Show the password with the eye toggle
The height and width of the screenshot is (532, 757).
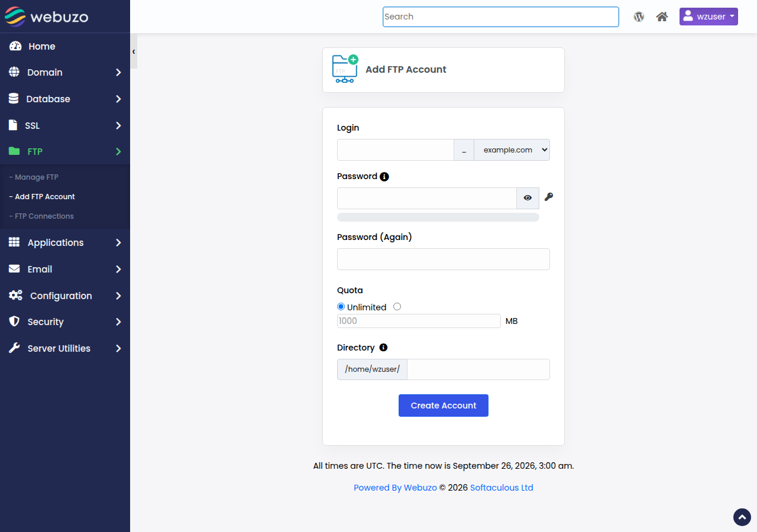tap(528, 198)
